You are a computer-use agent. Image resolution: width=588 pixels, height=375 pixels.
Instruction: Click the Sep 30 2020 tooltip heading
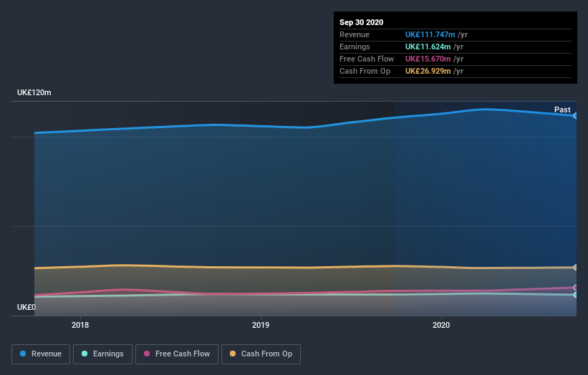click(x=361, y=22)
